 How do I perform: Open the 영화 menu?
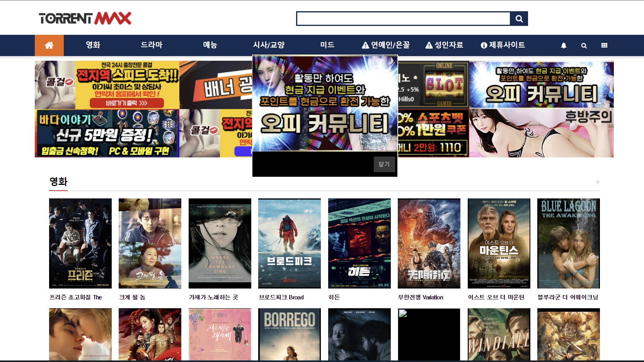click(93, 45)
